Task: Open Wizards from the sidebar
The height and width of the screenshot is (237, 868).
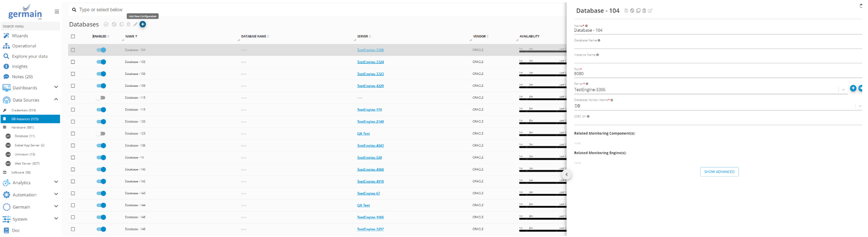Action: [x=20, y=36]
